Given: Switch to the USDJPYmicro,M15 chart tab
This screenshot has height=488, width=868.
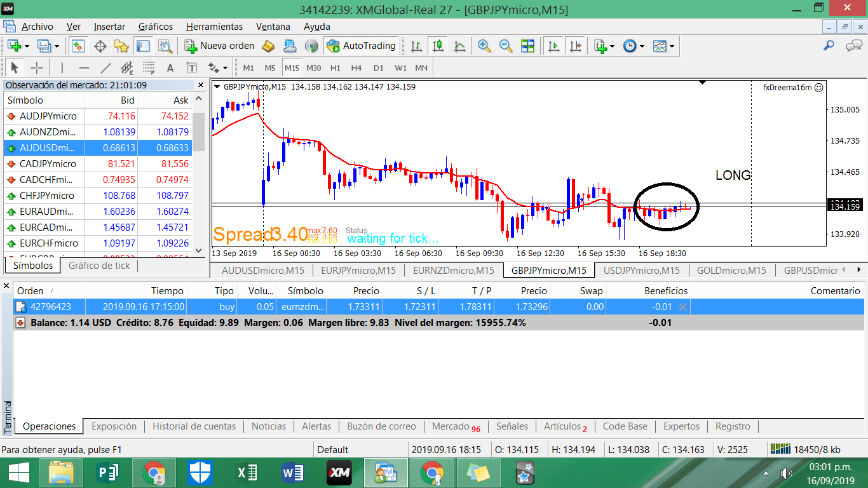Looking at the screenshot, I should tap(642, 271).
